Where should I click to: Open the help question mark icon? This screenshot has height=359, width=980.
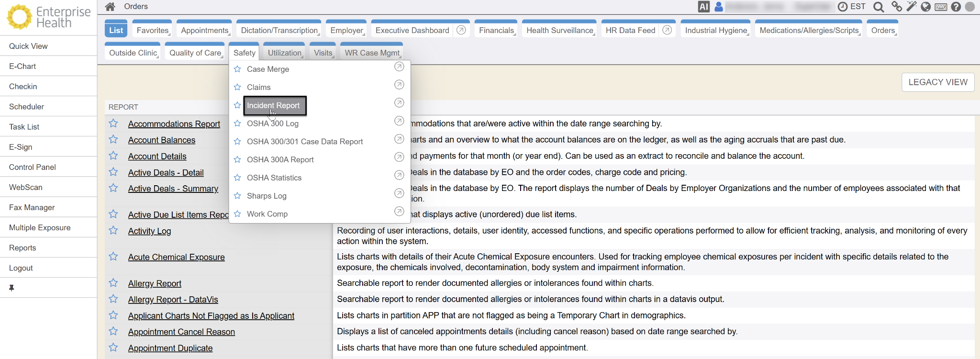[956, 7]
